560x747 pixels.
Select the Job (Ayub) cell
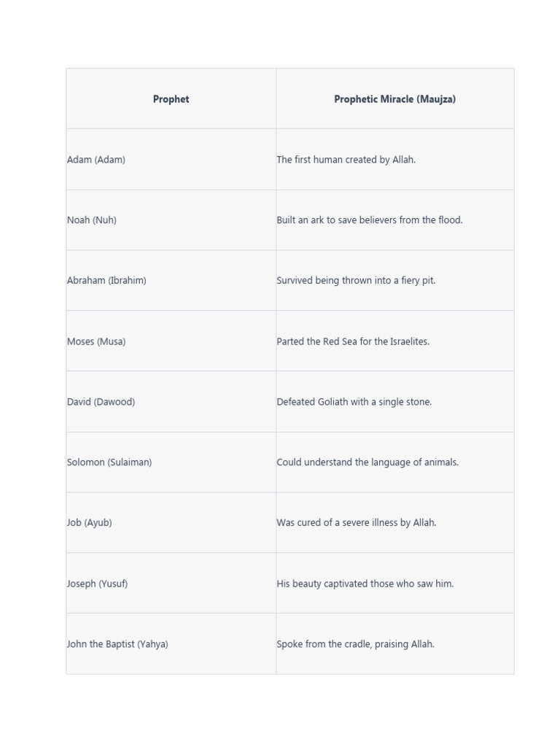(90, 523)
